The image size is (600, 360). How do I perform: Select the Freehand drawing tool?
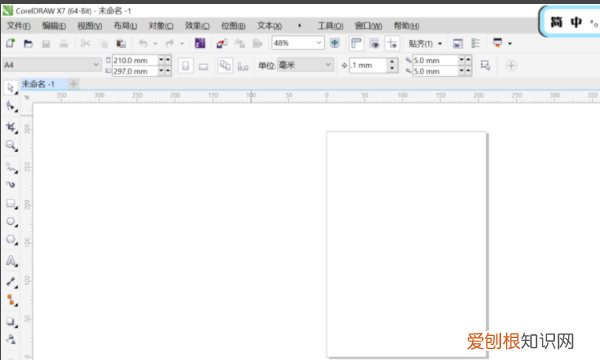11,167
